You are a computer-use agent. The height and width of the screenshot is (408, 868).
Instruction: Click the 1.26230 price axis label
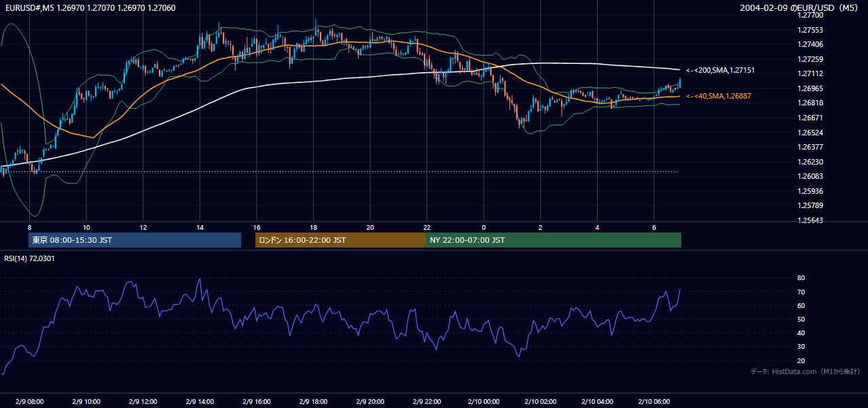click(811, 162)
